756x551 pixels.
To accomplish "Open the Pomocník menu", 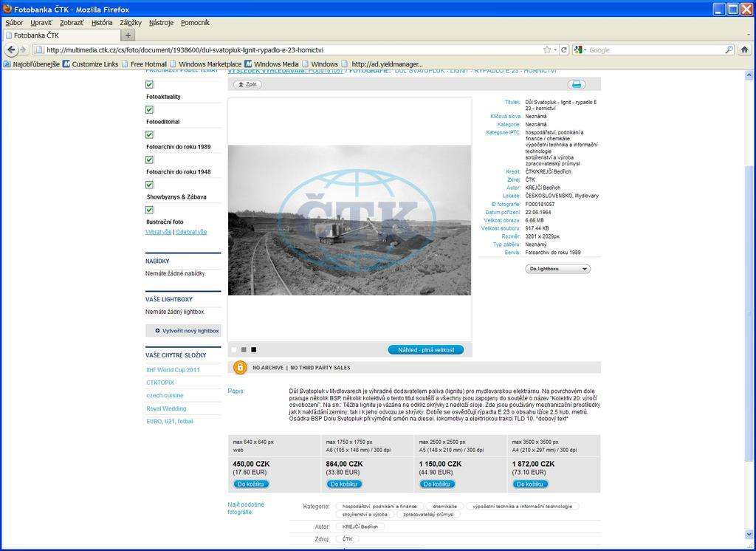I will (195, 23).
